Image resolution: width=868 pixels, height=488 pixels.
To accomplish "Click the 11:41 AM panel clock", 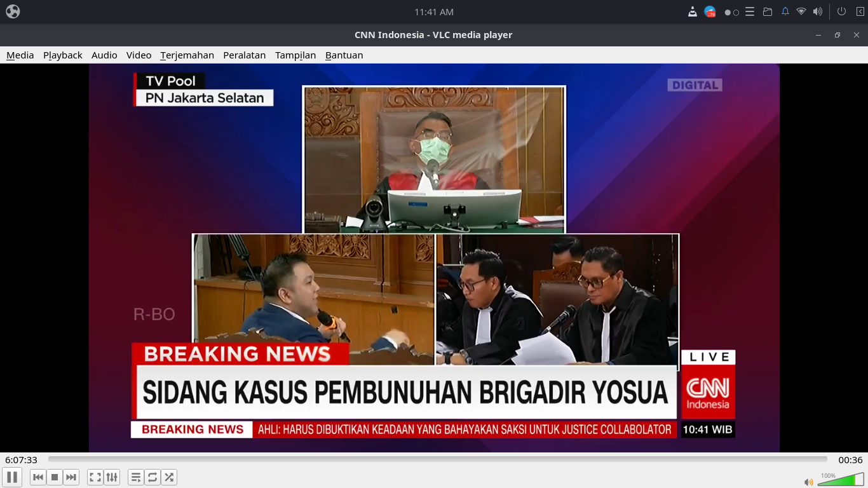I will tap(434, 11).
